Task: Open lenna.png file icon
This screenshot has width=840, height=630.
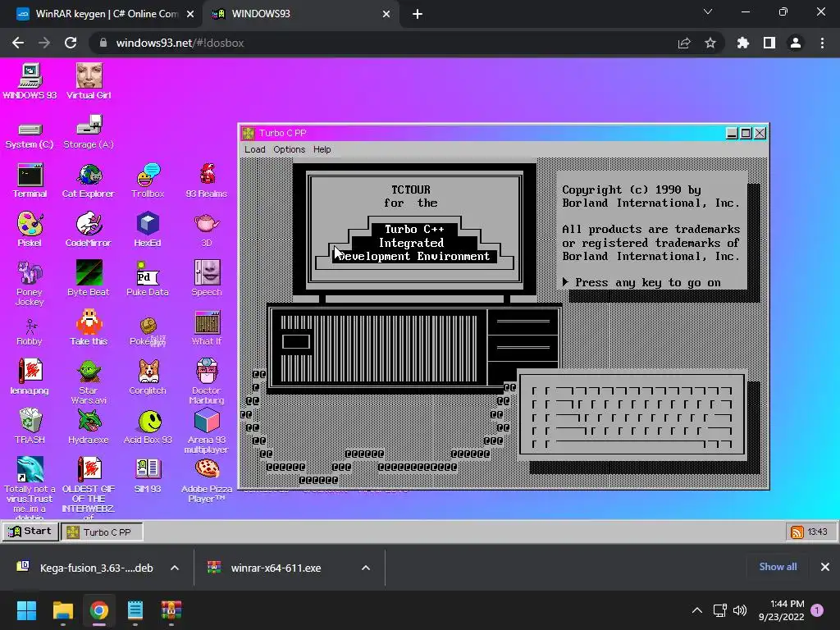Action: (30, 377)
